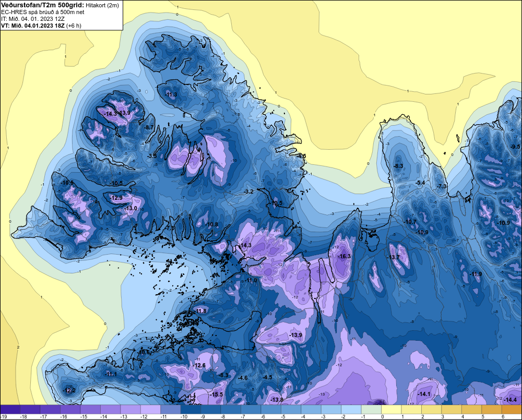The width and height of the screenshot is (522, 420).
Task: Click the -5.4 temperature label
Action: (x=420, y=183)
